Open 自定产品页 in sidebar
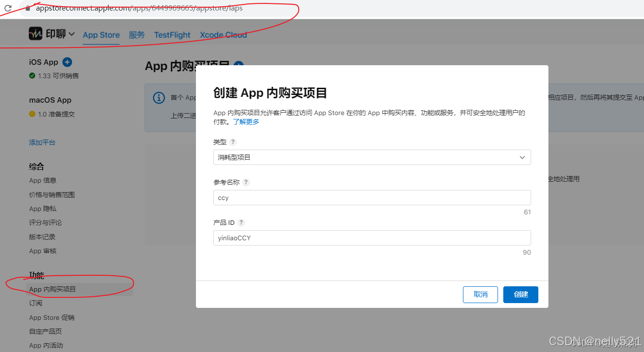The width and height of the screenshot is (644, 352). [x=45, y=331]
